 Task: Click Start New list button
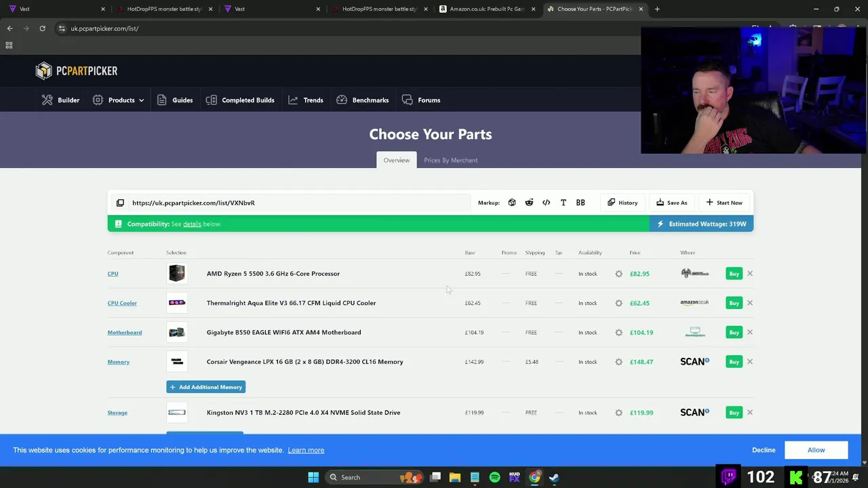click(x=724, y=203)
